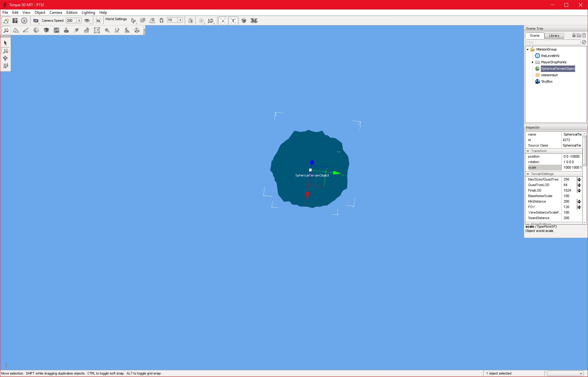Open the GUI Editor icon
Viewport: 588px width, 377px height.
tap(15, 21)
